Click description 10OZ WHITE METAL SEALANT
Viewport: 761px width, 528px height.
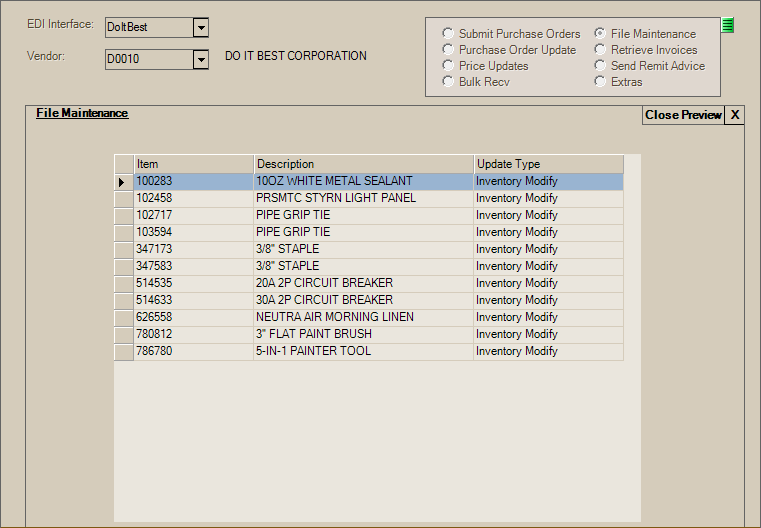point(364,182)
